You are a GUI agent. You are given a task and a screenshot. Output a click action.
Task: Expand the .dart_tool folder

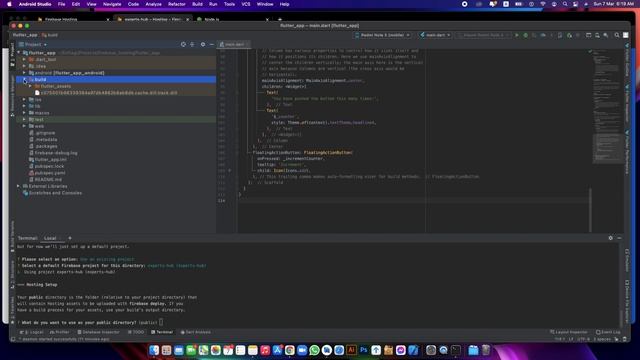[x=24, y=59]
